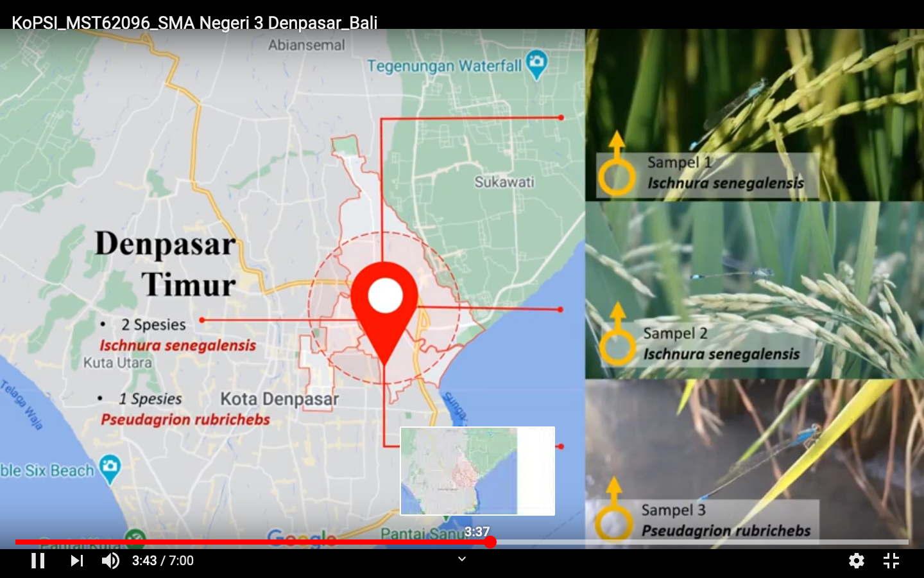Click the Tegenungan Waterfall label
924x578 pixels.
(444, 66)
